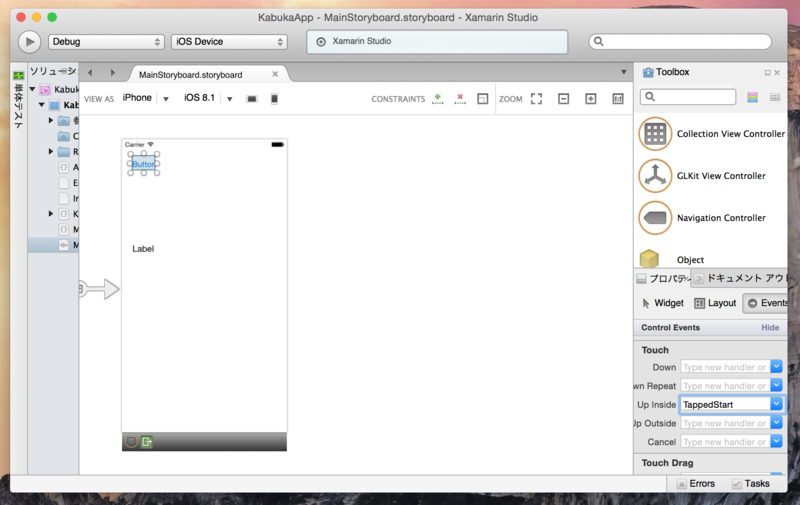
Task: Click the Xamarin Studio status area
Action: (437, 41)
